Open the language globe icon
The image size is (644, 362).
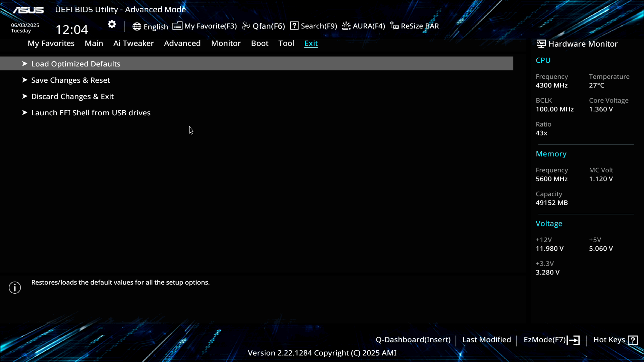pos(137,26)
